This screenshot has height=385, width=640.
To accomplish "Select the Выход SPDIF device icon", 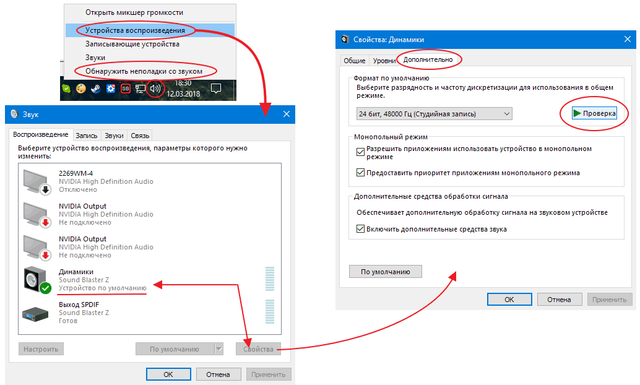I will click(x=36, y=314).
